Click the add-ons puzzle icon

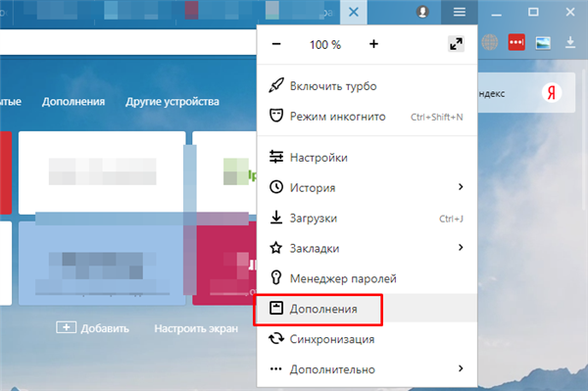[x=276, y=308]
